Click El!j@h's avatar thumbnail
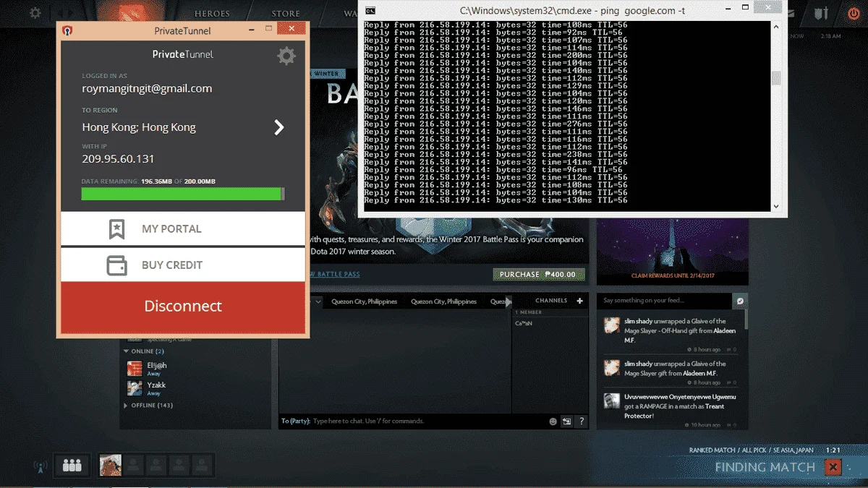The height and width of the screenshot is (488, 868). (135, 369)
